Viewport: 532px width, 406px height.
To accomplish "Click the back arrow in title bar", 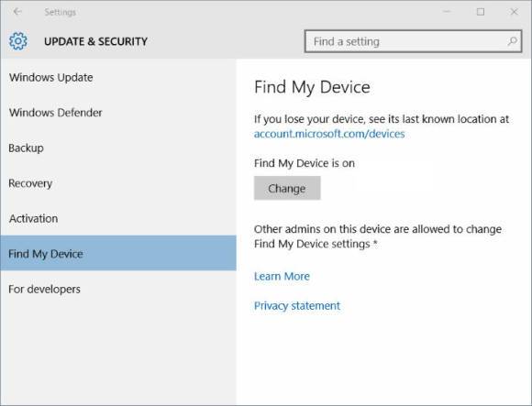I will click(x=17, y=12).
